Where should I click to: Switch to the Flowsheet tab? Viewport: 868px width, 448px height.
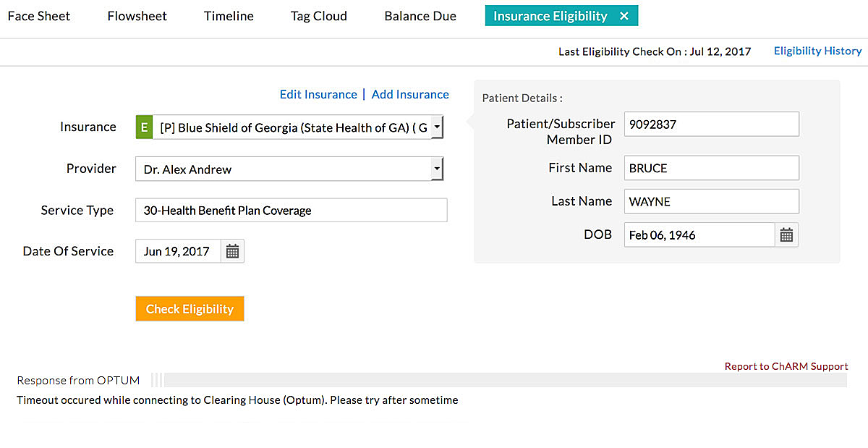pos(137,15)
